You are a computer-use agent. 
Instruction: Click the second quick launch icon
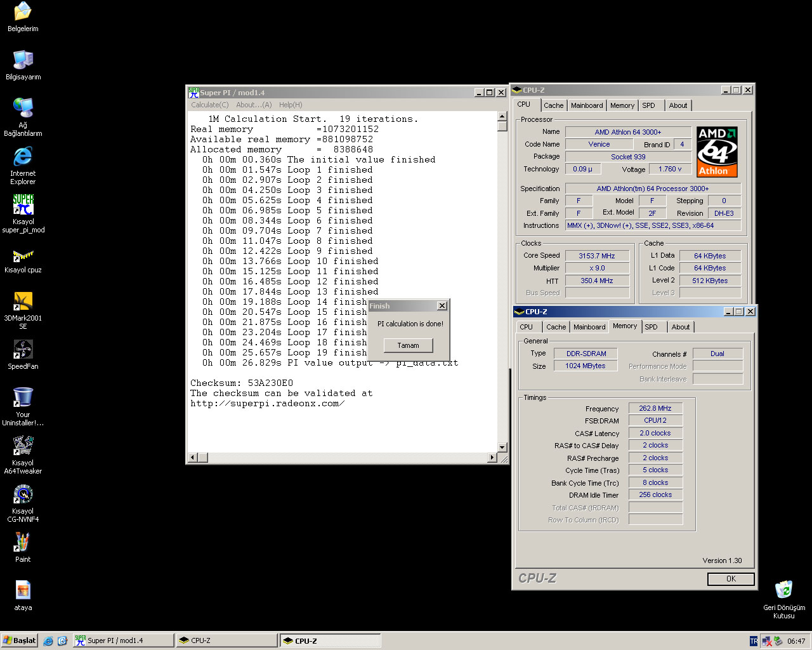click(x=62, y=641)
